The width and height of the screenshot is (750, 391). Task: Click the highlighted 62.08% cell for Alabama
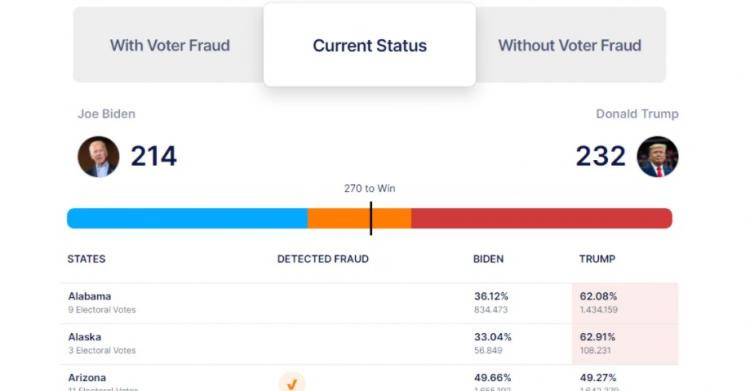click(625, 303)
